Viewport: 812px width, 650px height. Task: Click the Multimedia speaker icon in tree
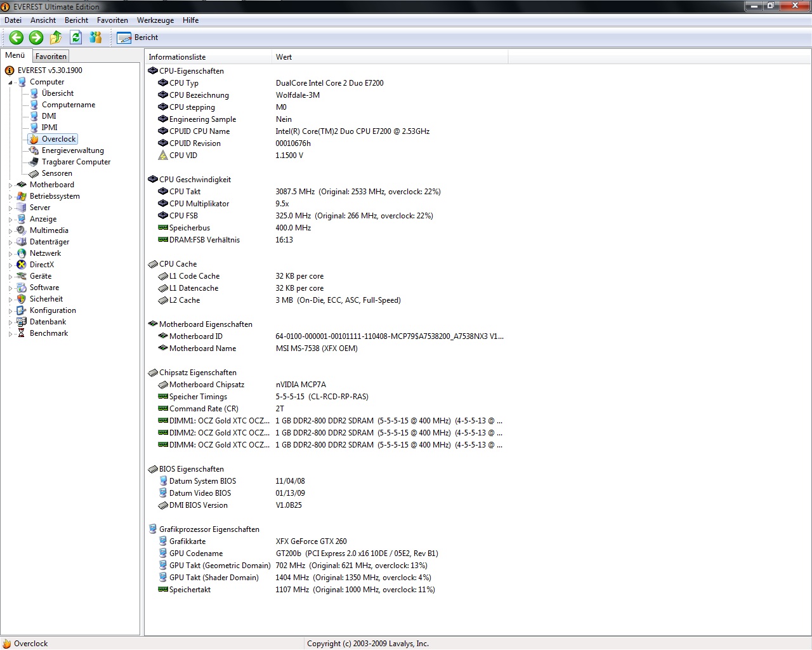pos(22,230)
